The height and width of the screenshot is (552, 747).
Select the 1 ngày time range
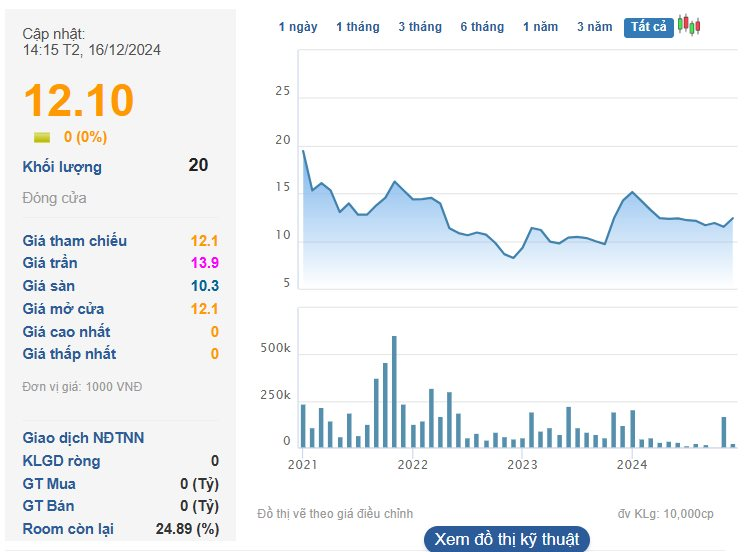point(298,27)
